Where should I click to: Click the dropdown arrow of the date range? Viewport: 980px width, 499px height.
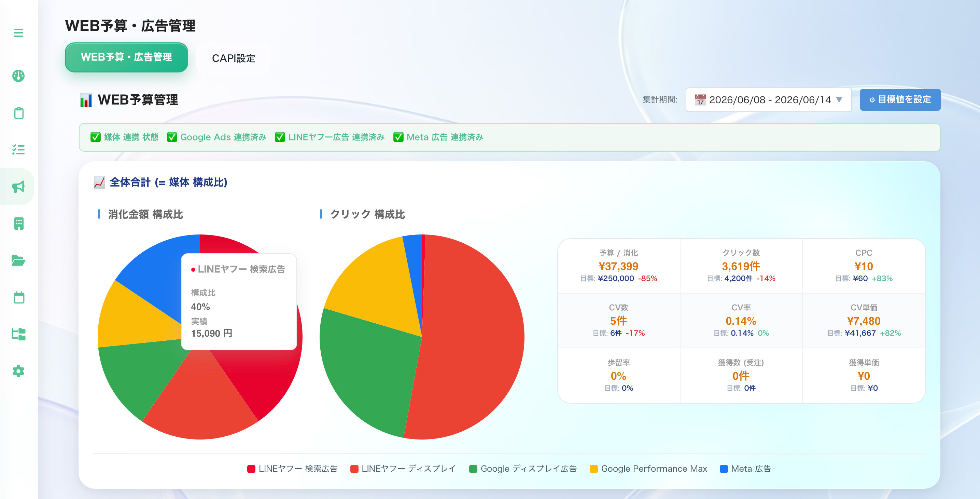click(839, 100)
